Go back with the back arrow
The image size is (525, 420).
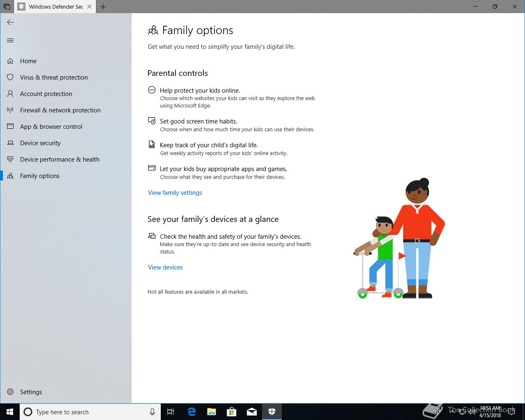point(10,22)
